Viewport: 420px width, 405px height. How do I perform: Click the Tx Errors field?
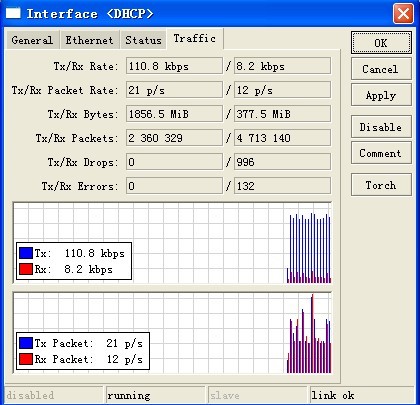tap(174, 186)
